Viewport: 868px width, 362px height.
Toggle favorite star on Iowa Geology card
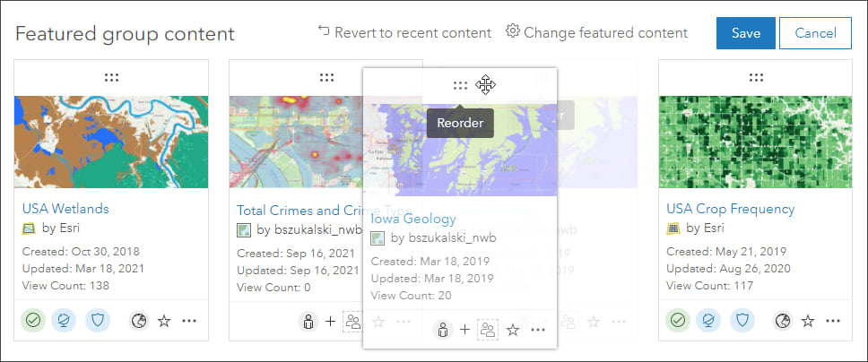coord(513,330)
